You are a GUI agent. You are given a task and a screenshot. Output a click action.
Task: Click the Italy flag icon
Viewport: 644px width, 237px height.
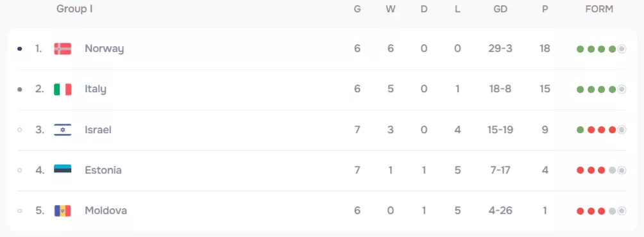click(62, 89)
